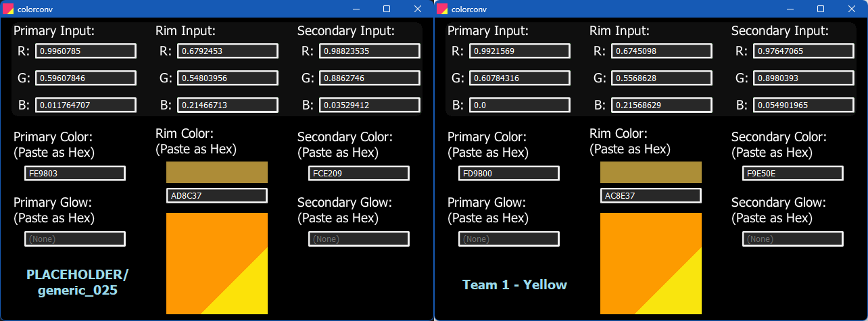
Task: Click the Secondary Color hex field FCE209
Action: tap(359, 173)
